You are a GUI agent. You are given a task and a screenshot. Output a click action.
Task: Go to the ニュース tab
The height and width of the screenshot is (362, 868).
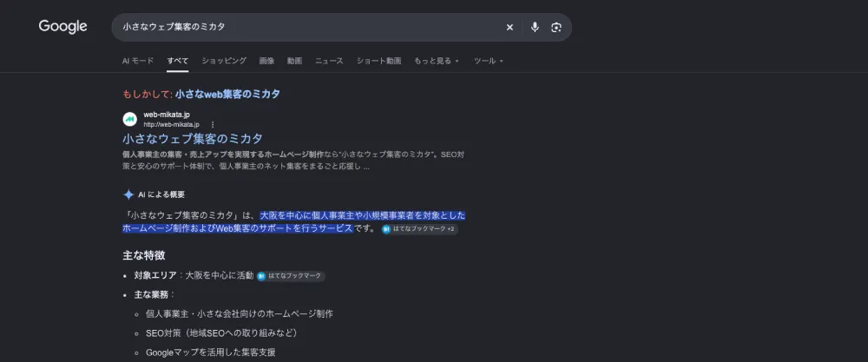pos(329,61)
